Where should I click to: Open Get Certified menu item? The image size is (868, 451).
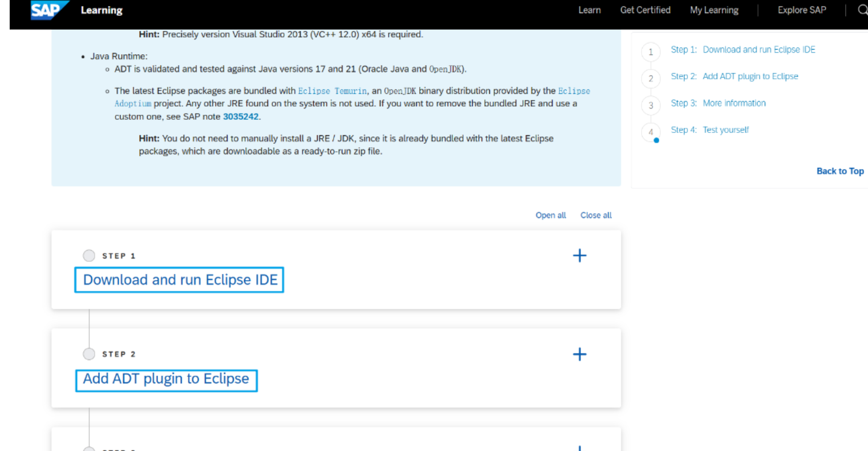pyautogui.click(x=645, y=10)
